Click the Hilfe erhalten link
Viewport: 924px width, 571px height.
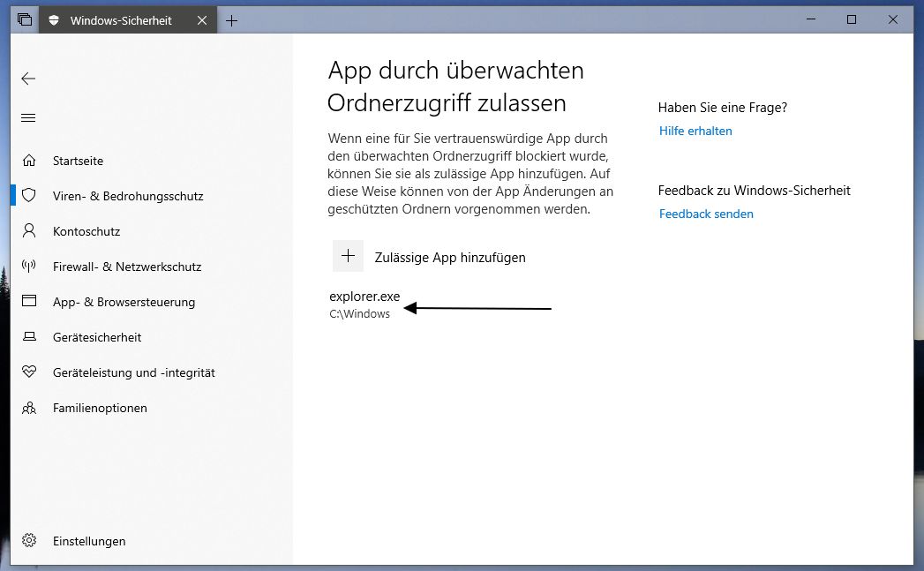click(695, 131)
